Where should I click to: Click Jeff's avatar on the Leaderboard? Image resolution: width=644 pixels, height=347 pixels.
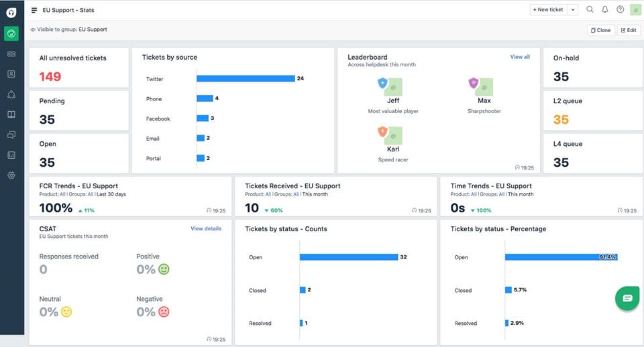(x=392, y=86)
